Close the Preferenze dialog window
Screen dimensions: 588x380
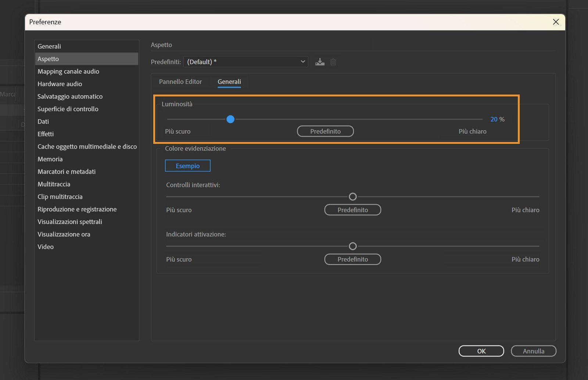point(556,22)
